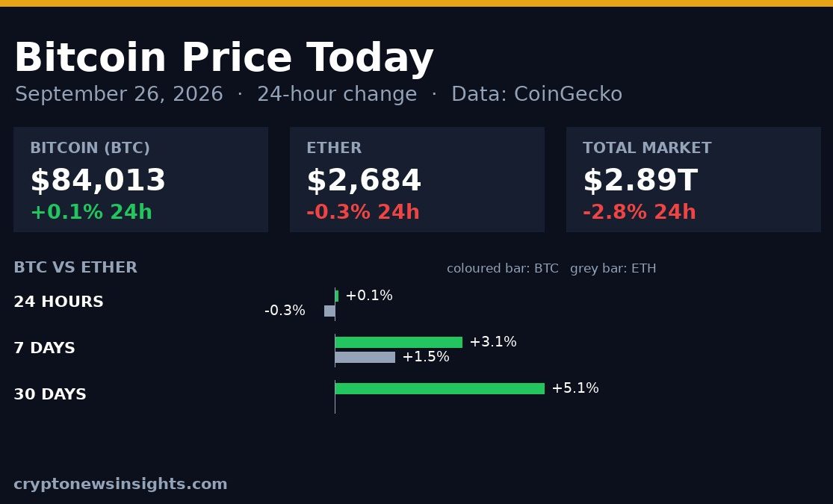The height and width of the screenshot is (504, 833).
Task: Click the +0.1% 24h green change label
Action: point(91,212)
